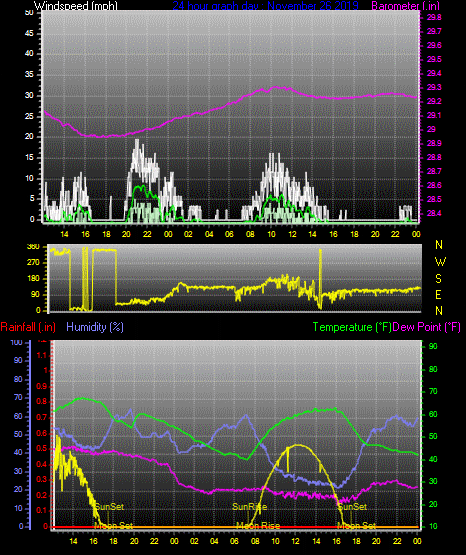Click the S compass letter beside wind direction graph
The image size is (466, 555).
pyautogui.click(x=438, y=279)
